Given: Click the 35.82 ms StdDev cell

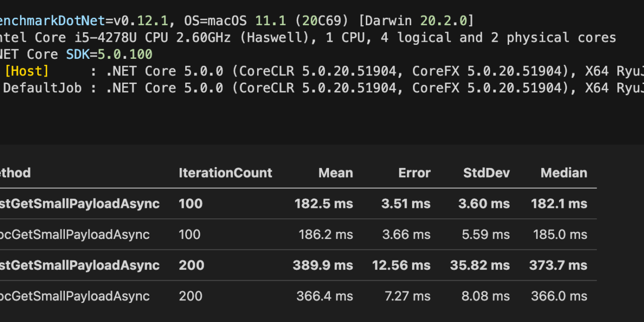Looking at the screenshot, I should point(479,265).
